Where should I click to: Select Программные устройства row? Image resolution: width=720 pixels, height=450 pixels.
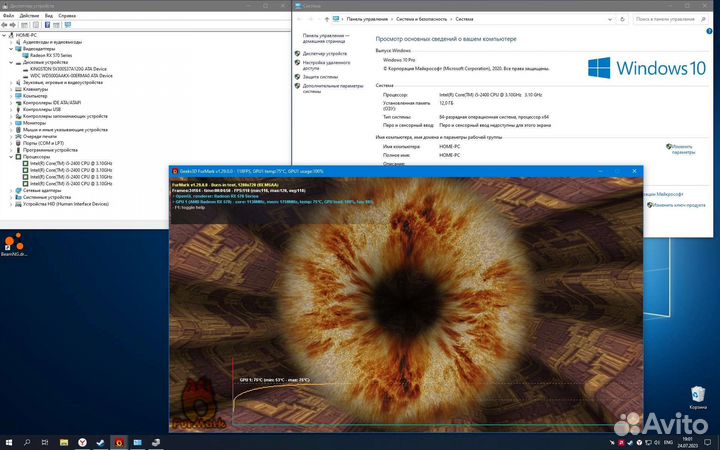click(x=50, y=150)
